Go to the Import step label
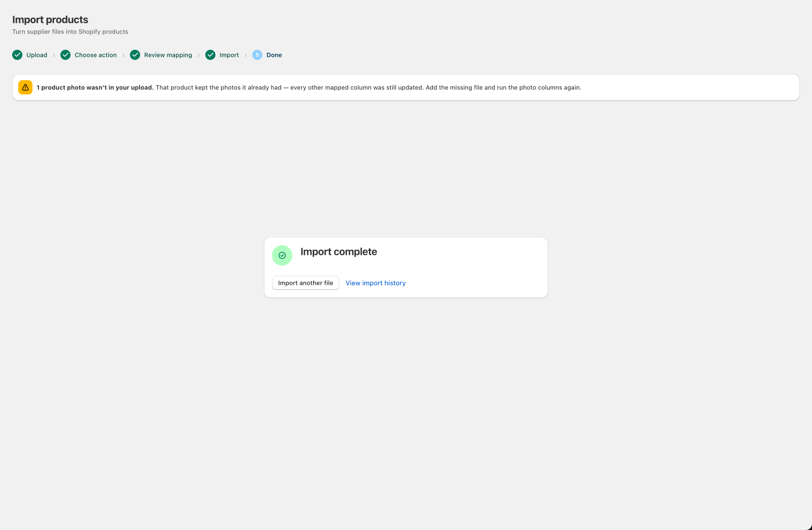This screenshot has height=530, width=812. pos(229,55)
